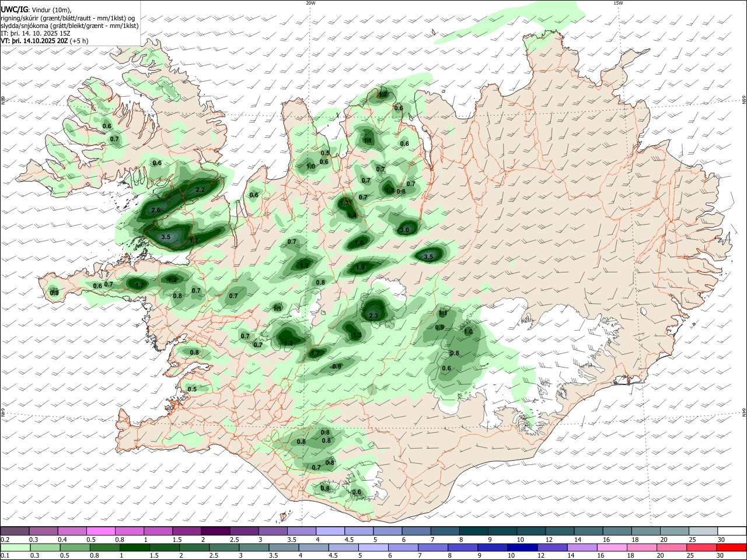Click the 'VT: þri. 14.10.2025 20Z (+5 h)' line
This screenshot has height=560, width=747.
coord(45,41)
